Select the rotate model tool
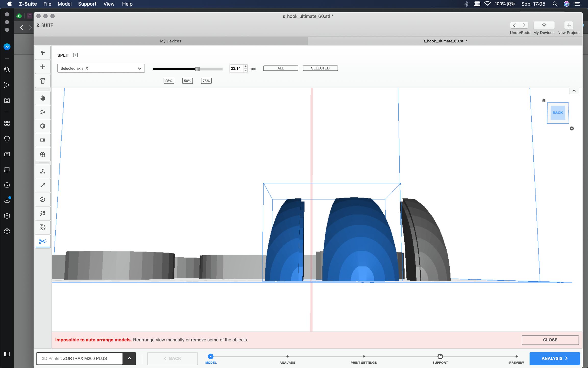 coord(43,199)
